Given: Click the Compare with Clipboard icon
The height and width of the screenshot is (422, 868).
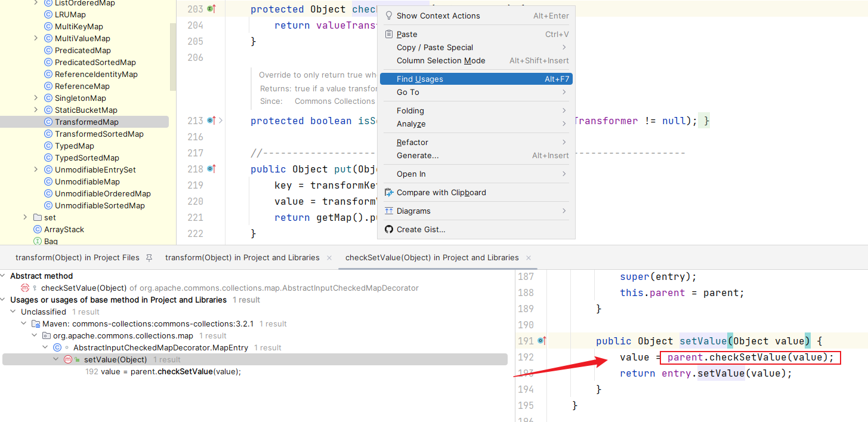Looking at the screenshot, I should point(389,192).
